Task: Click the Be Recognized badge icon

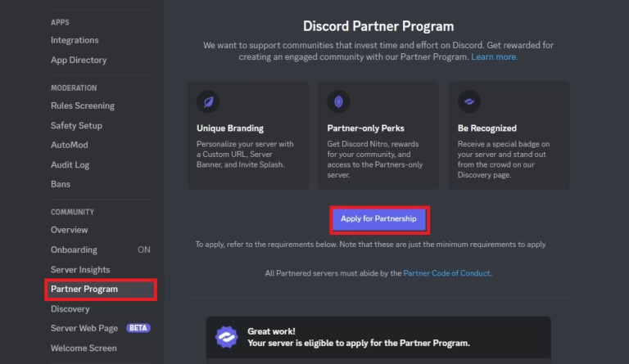Action: pos(469,101)
